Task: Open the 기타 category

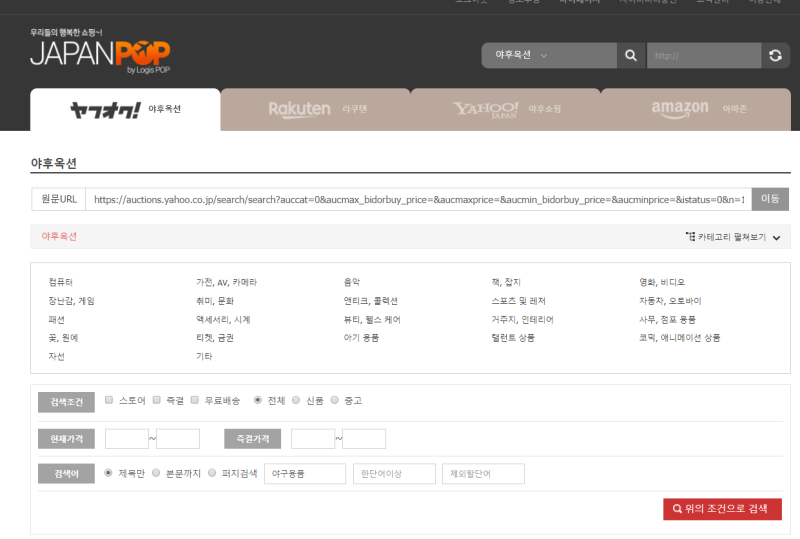Action: 204,357
